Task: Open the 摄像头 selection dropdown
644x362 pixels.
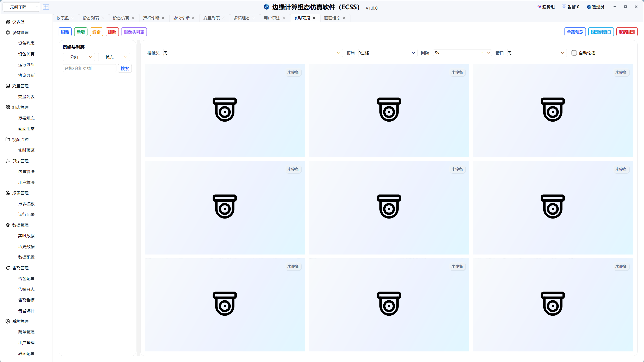Action: [x=253, y=53]
